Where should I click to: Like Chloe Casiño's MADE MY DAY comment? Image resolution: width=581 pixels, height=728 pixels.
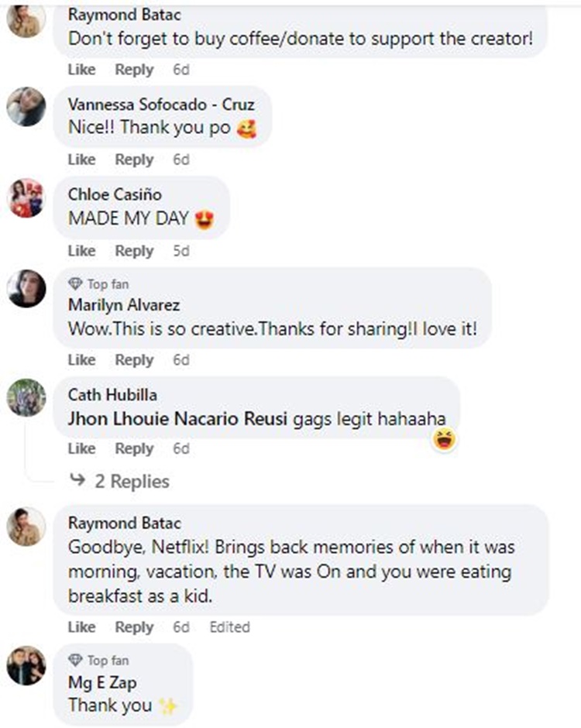click(x=81, y=251)
